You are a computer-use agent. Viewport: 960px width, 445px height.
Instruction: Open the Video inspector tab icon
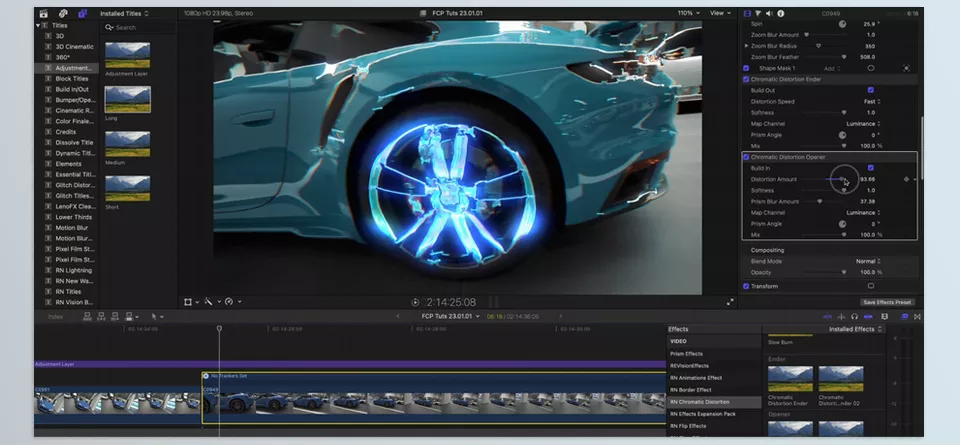748,13
